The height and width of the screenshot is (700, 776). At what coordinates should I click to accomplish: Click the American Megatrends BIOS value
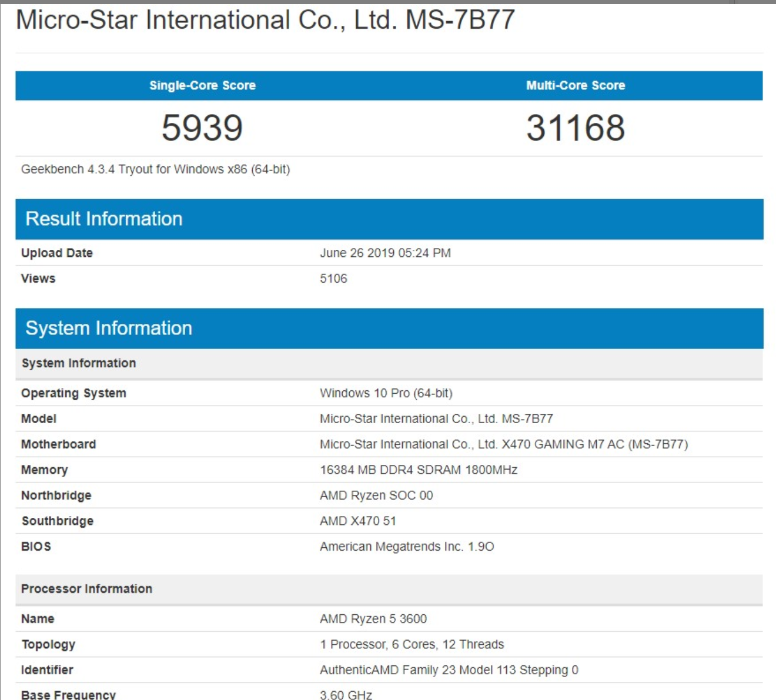click(x=406, y=547)
